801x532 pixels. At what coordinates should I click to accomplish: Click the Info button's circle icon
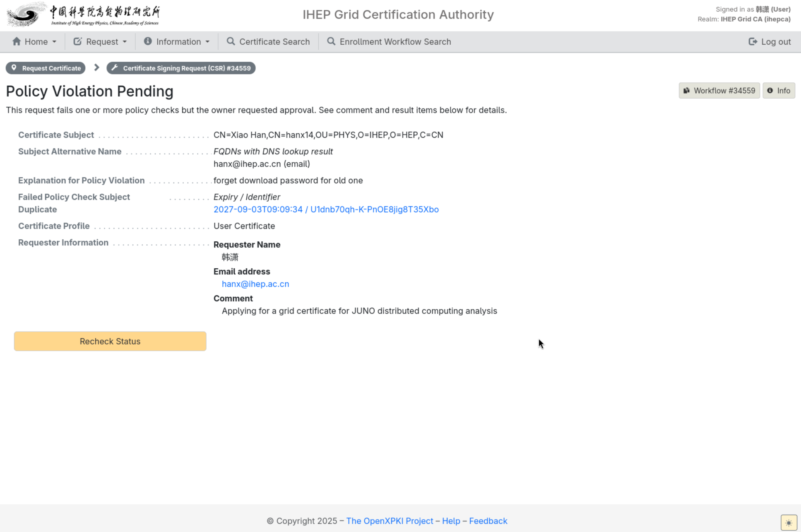[x=770, y=90]
